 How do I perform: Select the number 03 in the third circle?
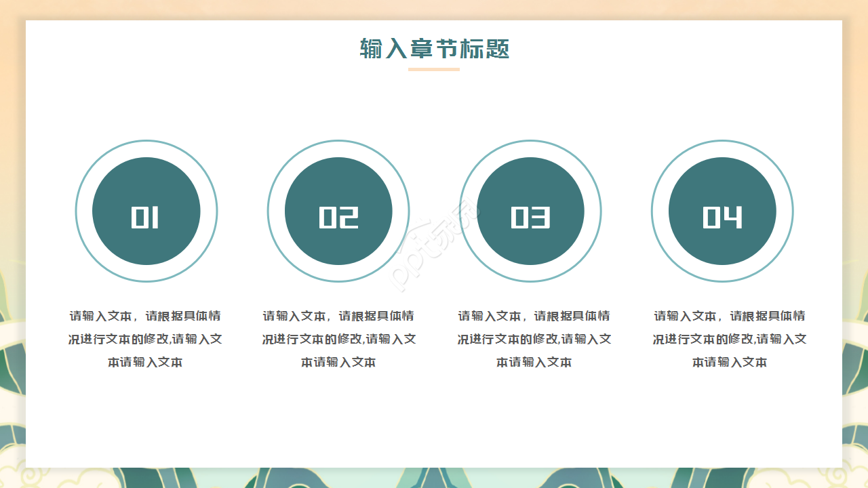click(x=530, y=218)
